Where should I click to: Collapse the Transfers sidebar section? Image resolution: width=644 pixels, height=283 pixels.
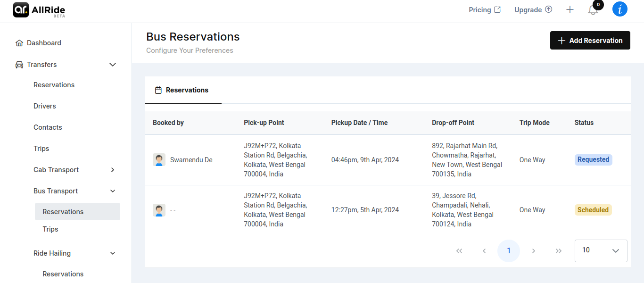tap(113, 65)
